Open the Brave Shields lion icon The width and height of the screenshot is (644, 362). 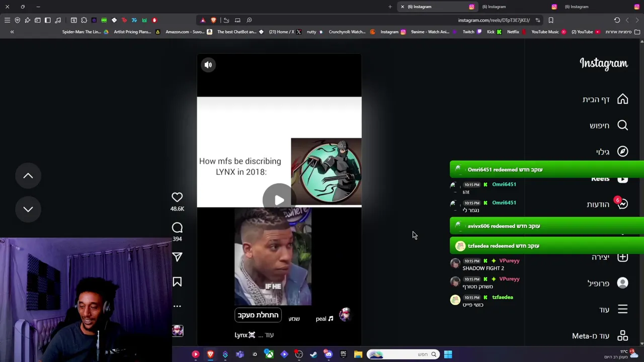[213, 20]
